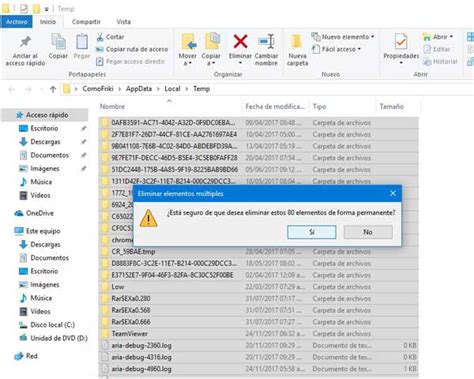Image resolution: width=474 pixels, height=379 pixels.
Task: Select the RarSEXa0.666 folder
Action: [259, 322]
